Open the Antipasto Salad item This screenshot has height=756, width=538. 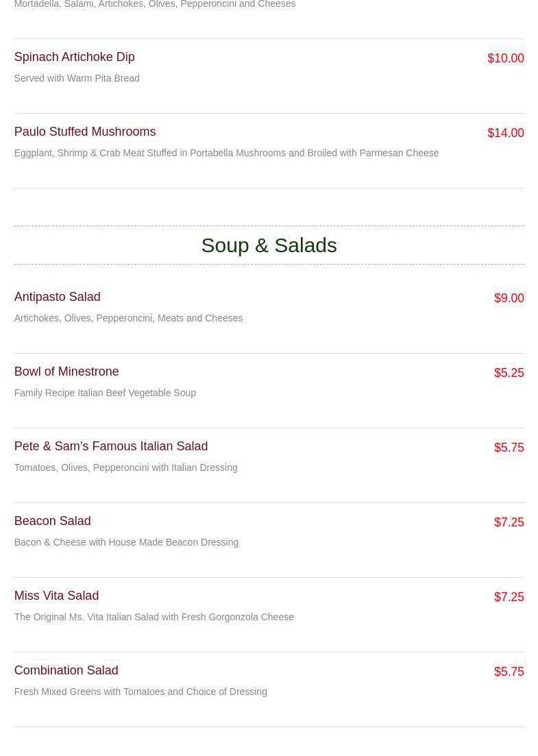pos(58,297)
